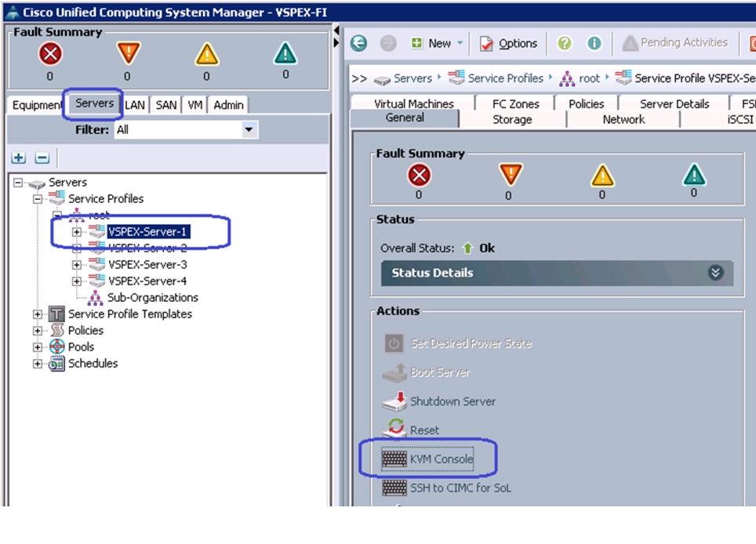Click the Set Desired Power State icon
Image resolution: width=756 pixels, height=544 pixels.
pyautogui.click(x=394, y=343)
